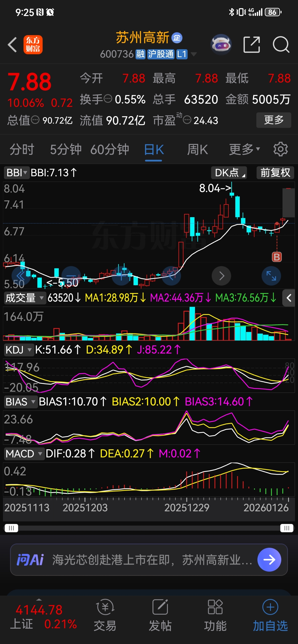Tap the 苏州高新 stock title

(x=143, y=38)
